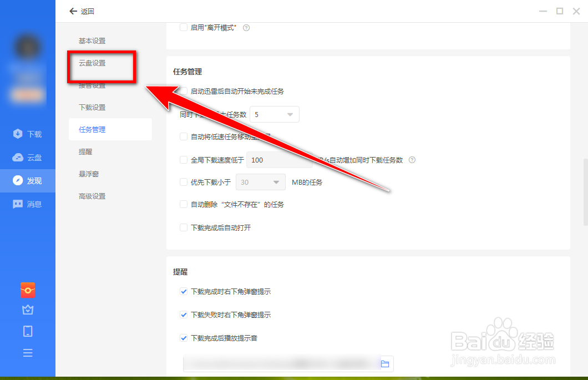Enable 下载完成后自动打开 checkbox

(x=183, y=227)
